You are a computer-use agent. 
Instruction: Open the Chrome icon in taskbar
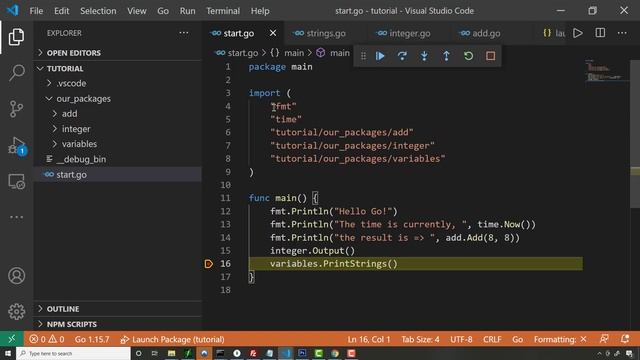click(335, 353)
